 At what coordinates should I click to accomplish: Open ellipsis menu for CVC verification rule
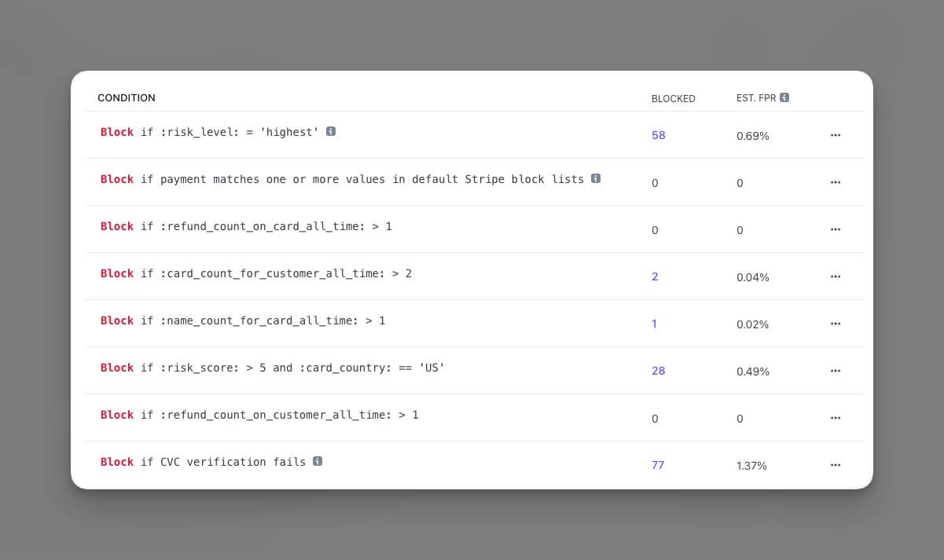coord(835,465)
